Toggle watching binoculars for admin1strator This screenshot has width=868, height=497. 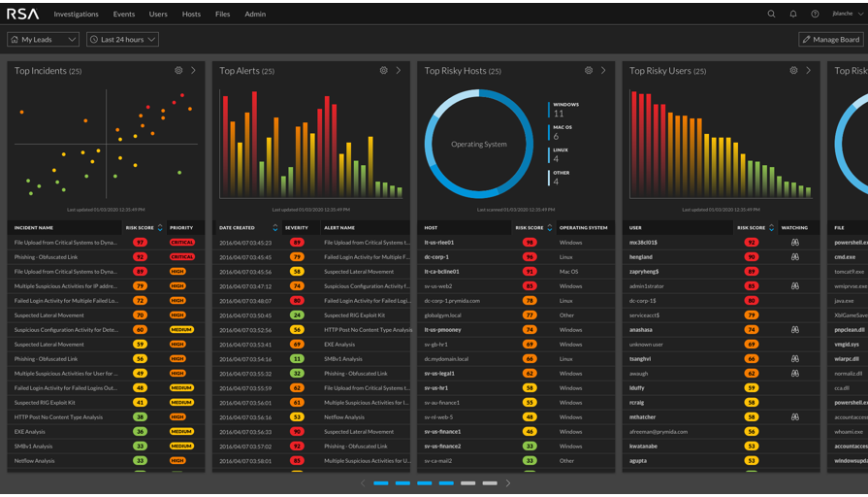pyautogui.click(x=795, y=286)
